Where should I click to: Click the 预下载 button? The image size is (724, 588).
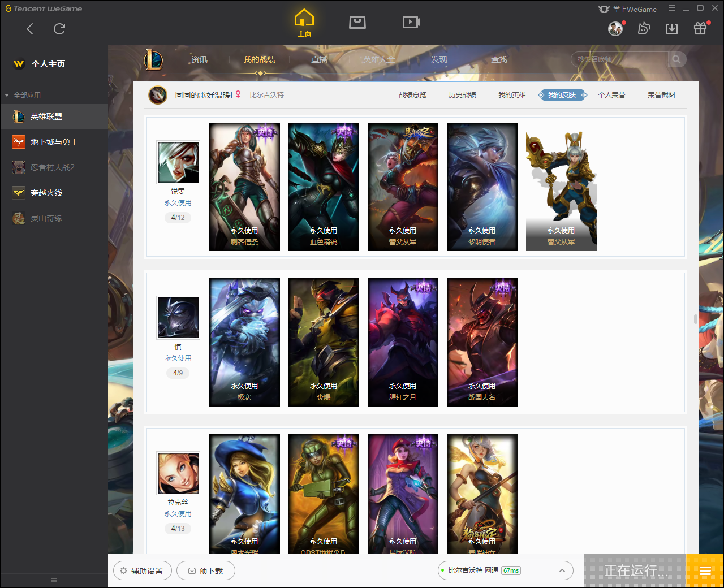click(206, 571)
